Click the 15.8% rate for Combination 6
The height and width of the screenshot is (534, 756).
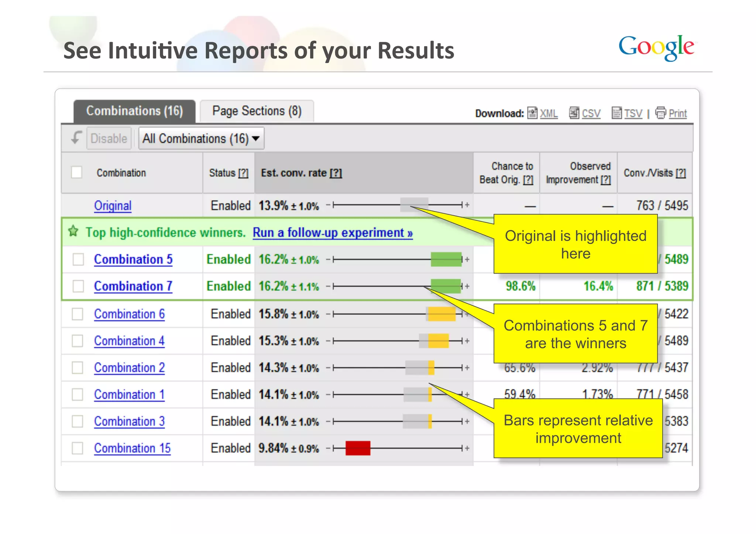pos(273,314)
